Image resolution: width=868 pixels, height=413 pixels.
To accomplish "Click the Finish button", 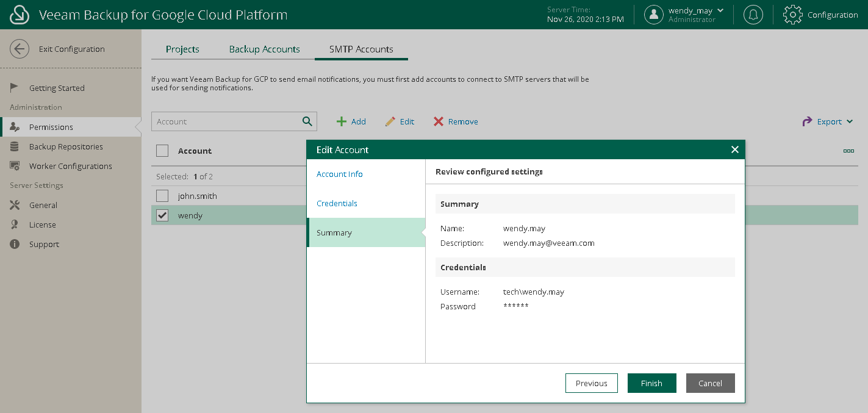I will tap(651, 383).
